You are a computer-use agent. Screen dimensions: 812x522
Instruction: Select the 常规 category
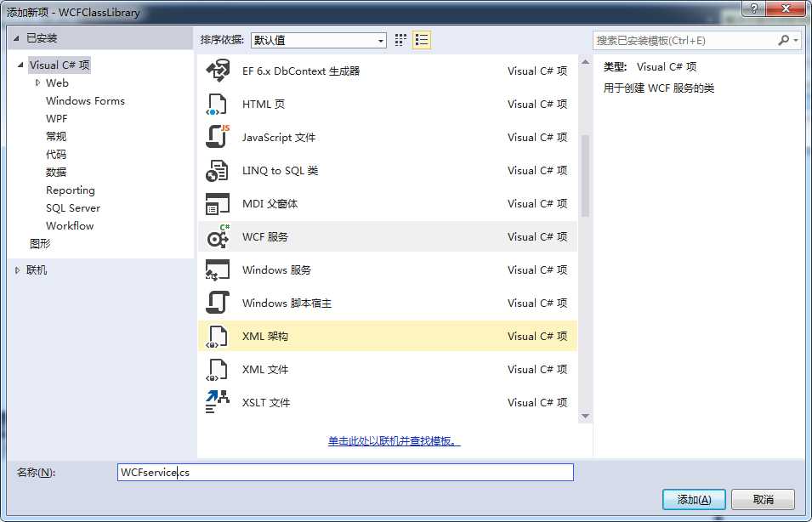[x=56, y=136]
